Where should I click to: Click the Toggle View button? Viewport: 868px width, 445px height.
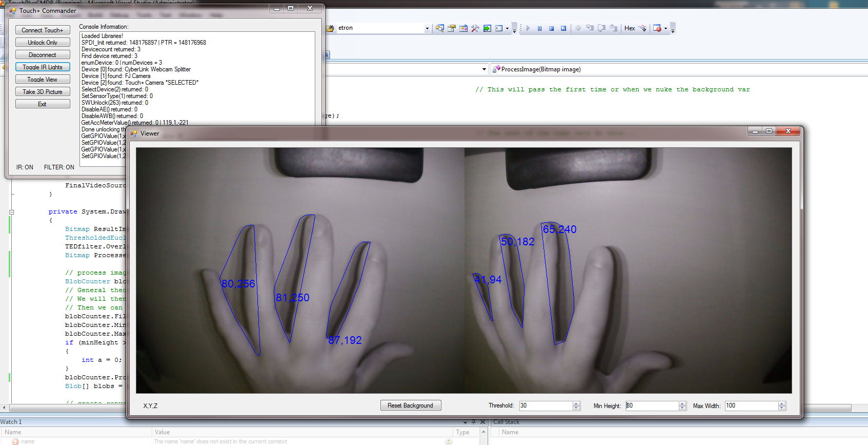pyautogui.click(x=43, y=80)
